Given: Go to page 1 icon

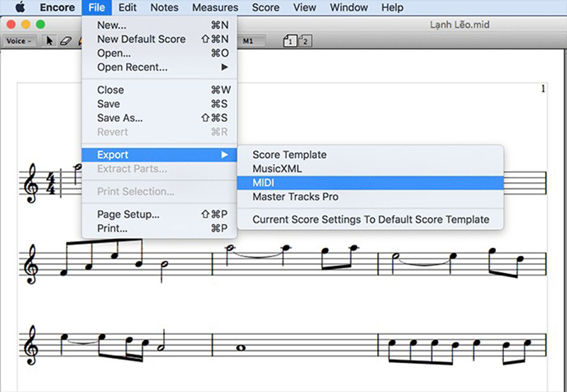Looking at the screenshot, I should click(x=290, y=41).
